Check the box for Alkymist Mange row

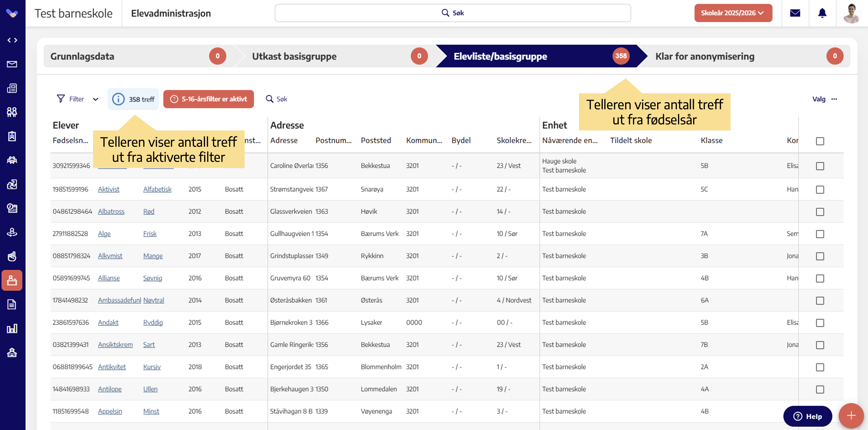tap(820, 256)
